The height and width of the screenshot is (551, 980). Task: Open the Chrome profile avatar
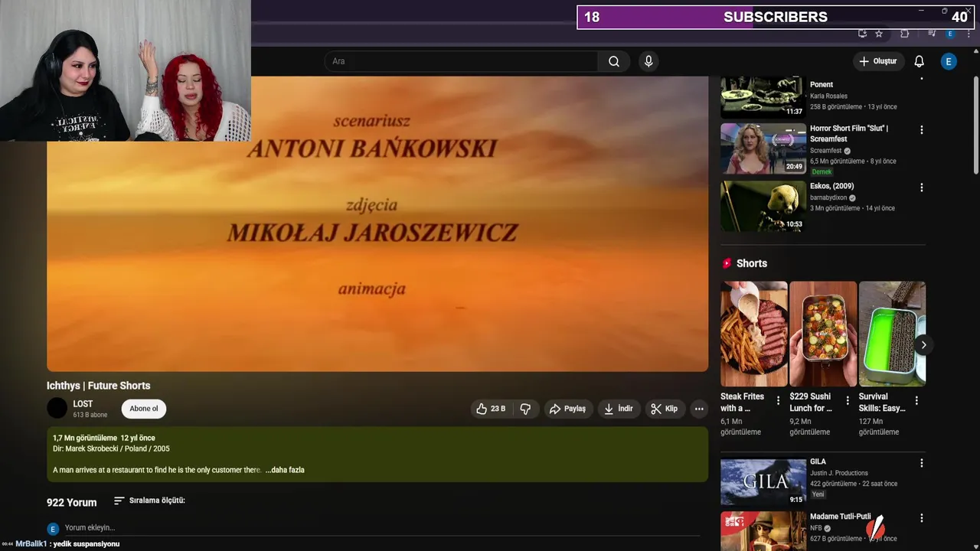(x=950, y=34)
